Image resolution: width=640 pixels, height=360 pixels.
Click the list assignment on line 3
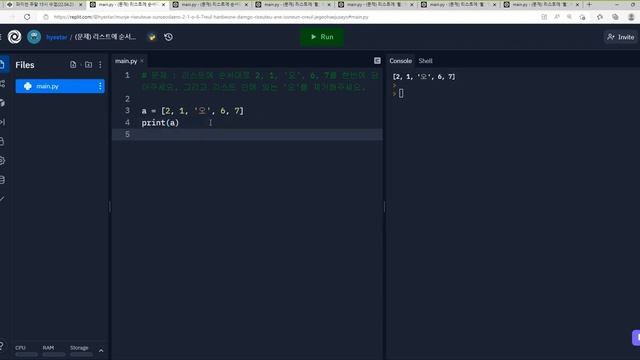coord(192,111)
